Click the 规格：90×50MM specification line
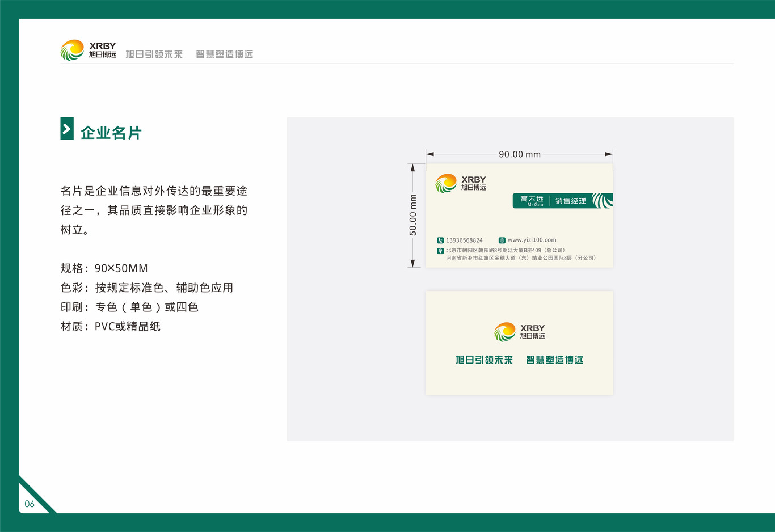Image resolution: width=775 pixels, height=532 pixels. 104,268
